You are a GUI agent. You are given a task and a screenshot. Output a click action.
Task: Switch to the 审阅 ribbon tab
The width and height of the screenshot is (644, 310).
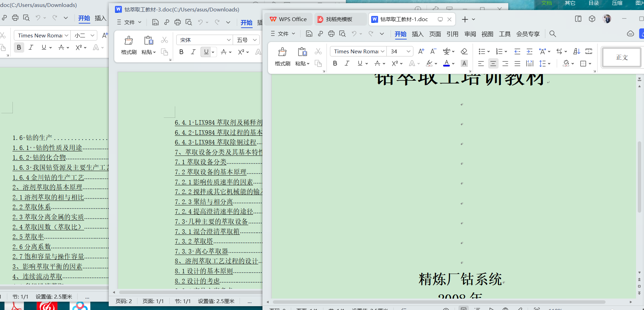pos(470,34)
